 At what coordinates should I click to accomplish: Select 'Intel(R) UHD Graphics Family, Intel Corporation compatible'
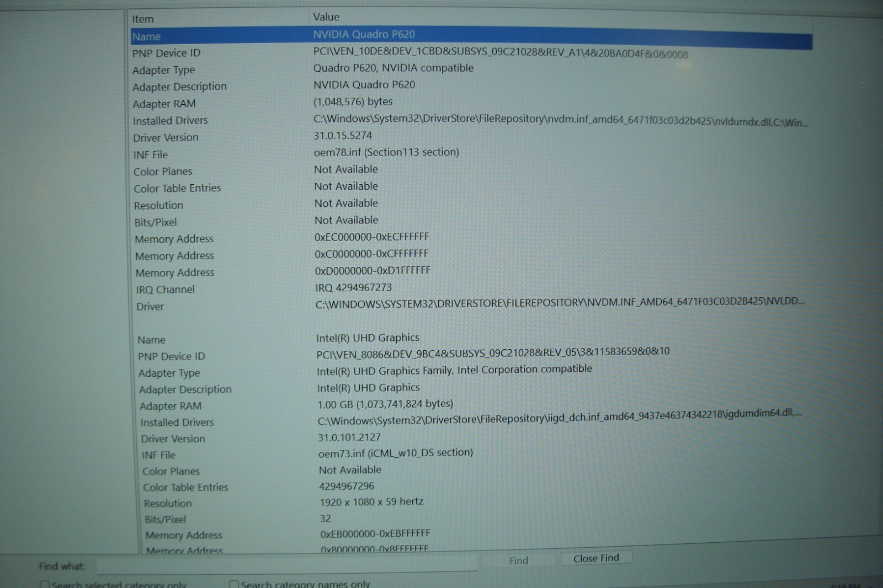point(454,370)
